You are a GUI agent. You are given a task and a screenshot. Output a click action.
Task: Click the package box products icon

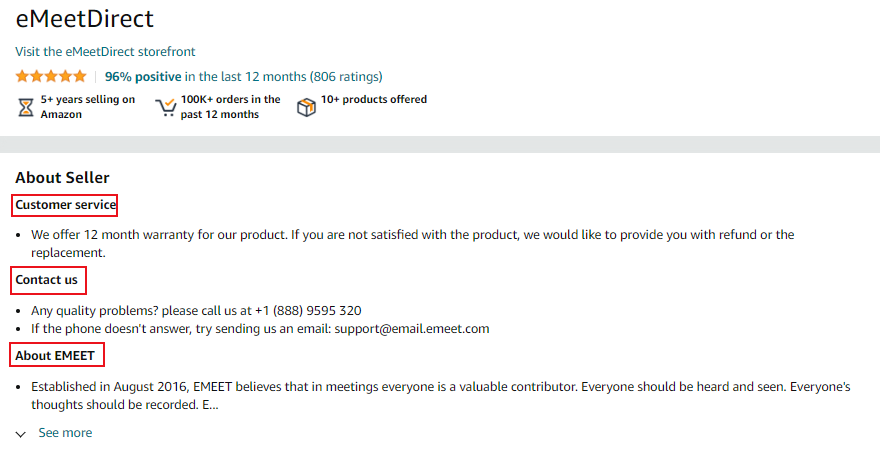pyautogui.click(x=306, y=107)
